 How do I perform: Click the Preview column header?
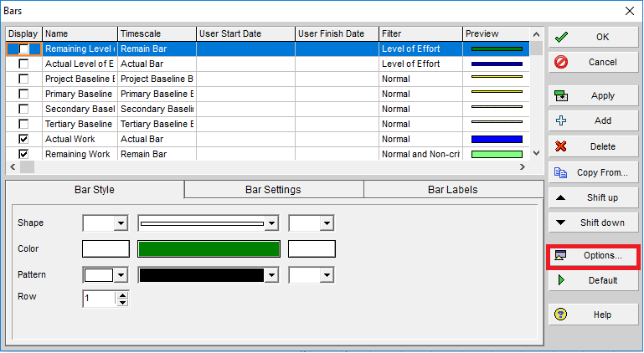click(496, 33)
